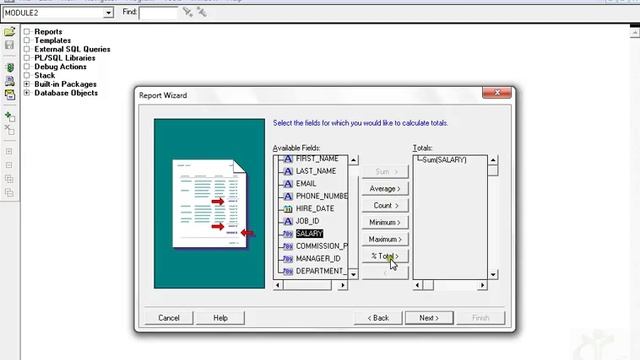640x360 pixels.
Task: Click the EMAIL character field icon
Action: click(x=288, y=184)
